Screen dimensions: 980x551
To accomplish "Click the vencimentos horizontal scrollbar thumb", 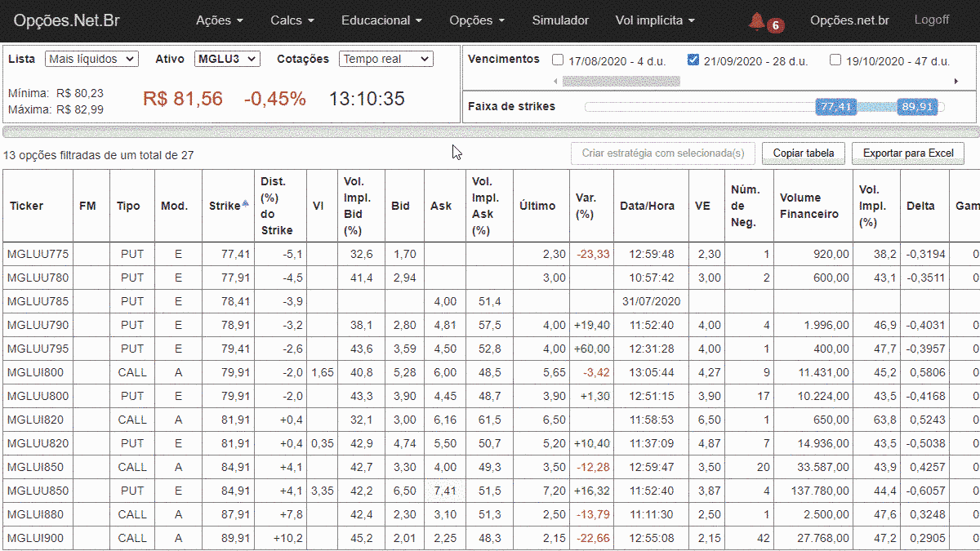I will pos(621,81).
